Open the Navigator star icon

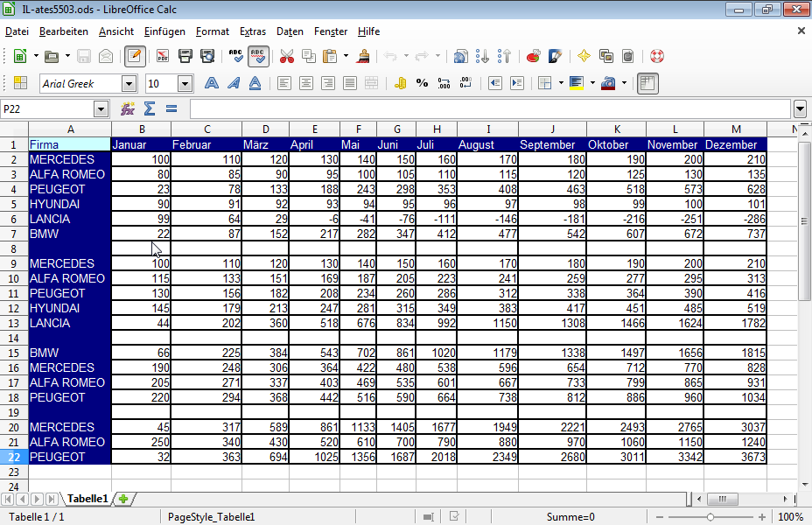click(x=584, y=56)
